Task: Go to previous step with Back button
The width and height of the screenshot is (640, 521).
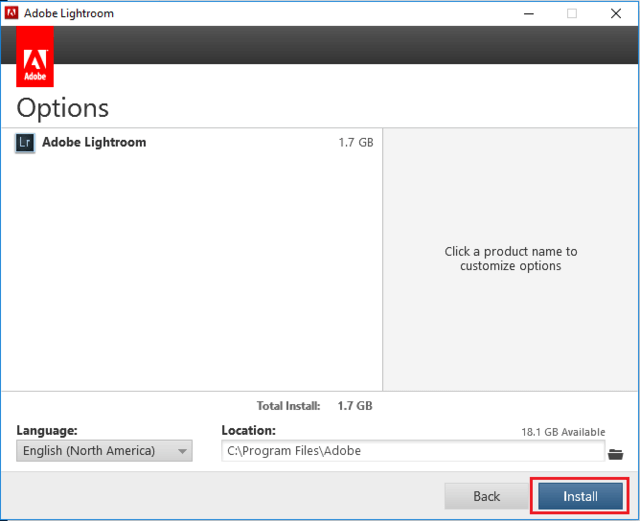Action: coord(486,496)
